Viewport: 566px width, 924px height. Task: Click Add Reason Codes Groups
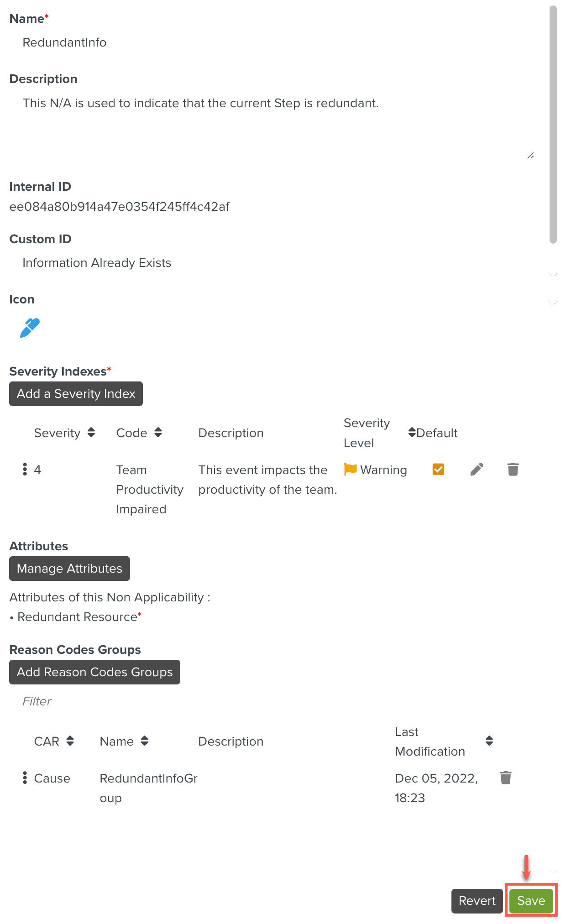pos(94,672)
